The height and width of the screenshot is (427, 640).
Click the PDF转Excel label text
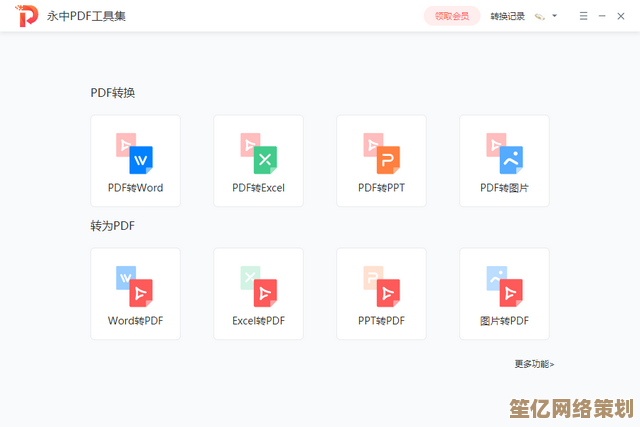tap(258, 188)
